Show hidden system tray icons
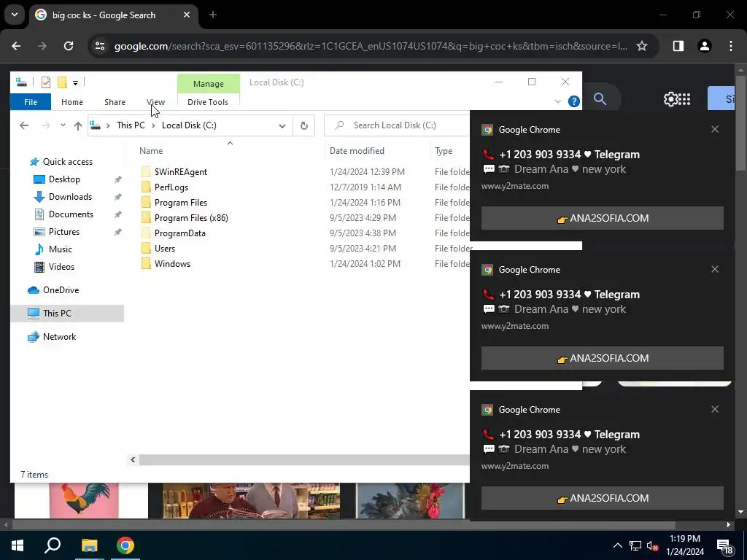The width and height of the screenshot is (747, 560). pyautogui.click(x=617, y=545)
